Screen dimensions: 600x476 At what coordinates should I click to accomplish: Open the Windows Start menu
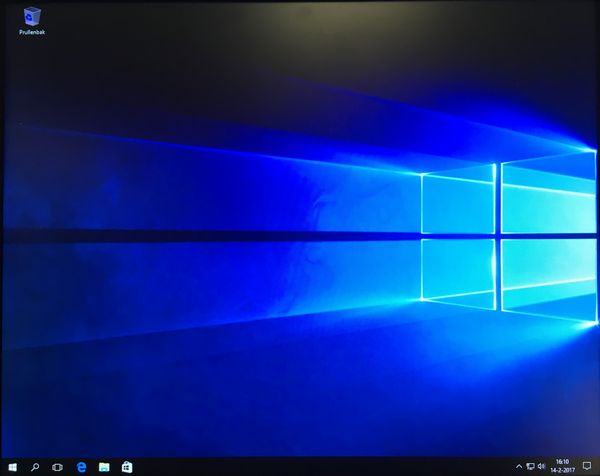pos(13,467)
